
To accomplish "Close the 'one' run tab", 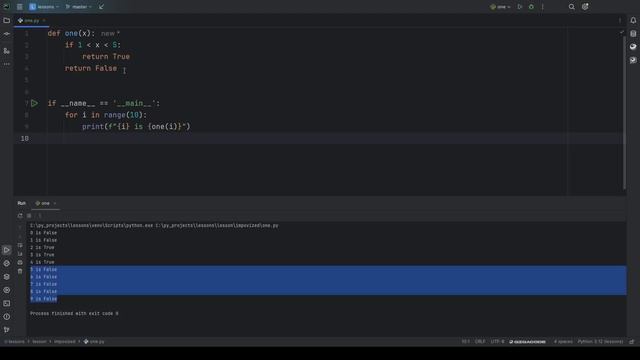I will [55, 203].
